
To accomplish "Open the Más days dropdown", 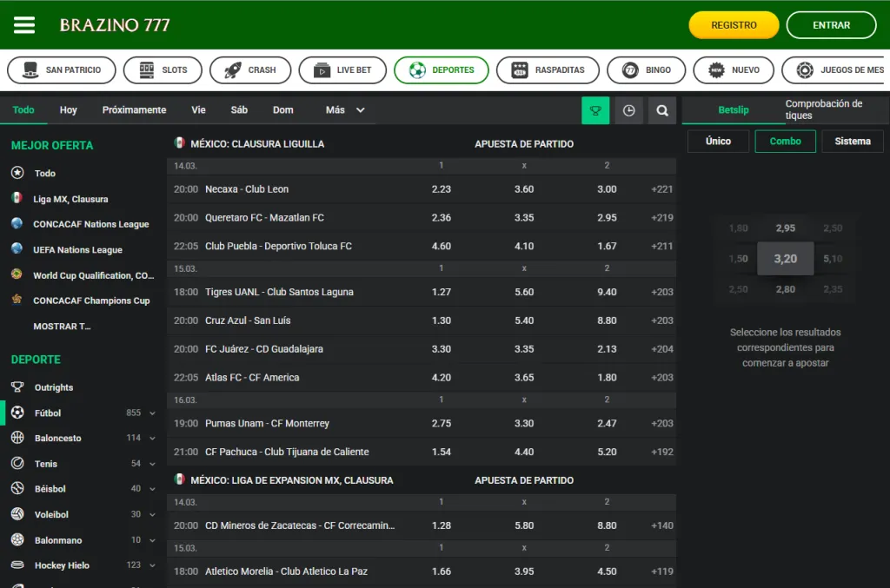I will pos(345,110).
